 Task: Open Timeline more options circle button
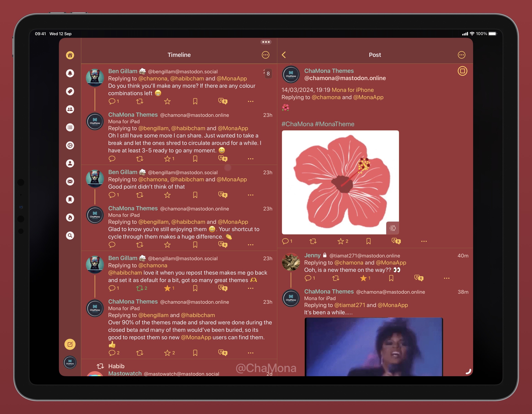(x=265, y=55)
